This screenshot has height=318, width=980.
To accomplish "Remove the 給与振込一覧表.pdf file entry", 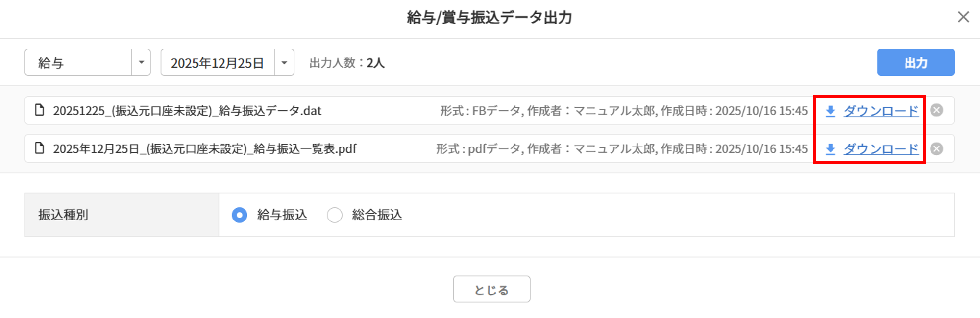I will coord(936,149).
